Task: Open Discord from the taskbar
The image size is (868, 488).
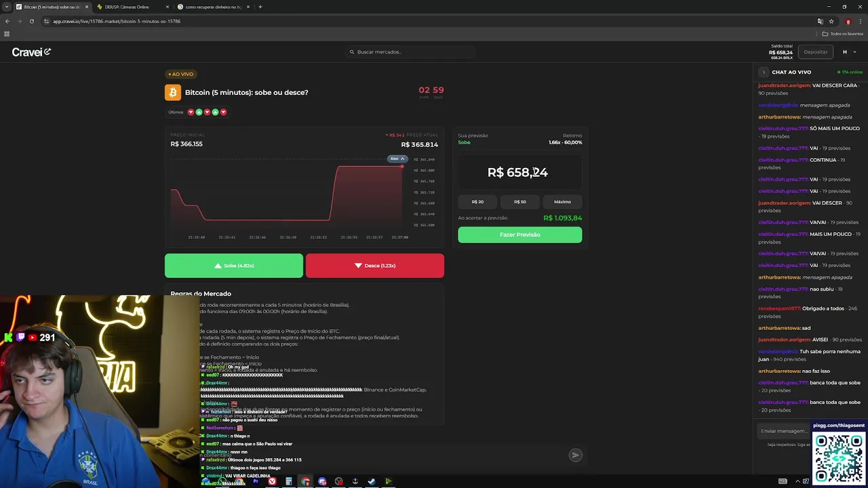Action: [322, 481]
